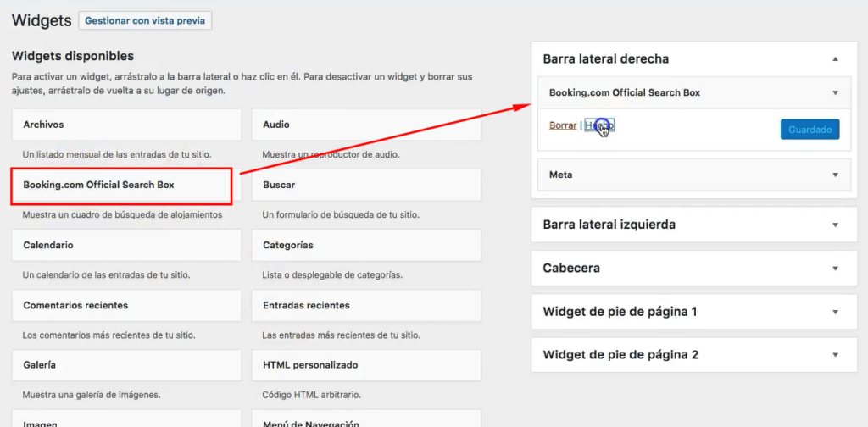Image resolution: width=868 pixels, height=427 pixels.
Task: Click the Hecho link
Action: click(599, 125)
